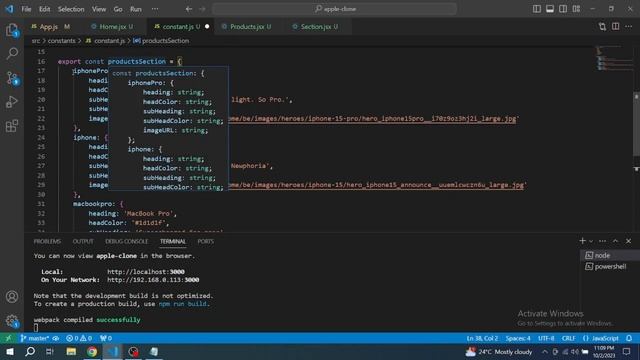The image size is (640, 360).
Task: Click the constants breadcrumb
Action: click(62, 41)
